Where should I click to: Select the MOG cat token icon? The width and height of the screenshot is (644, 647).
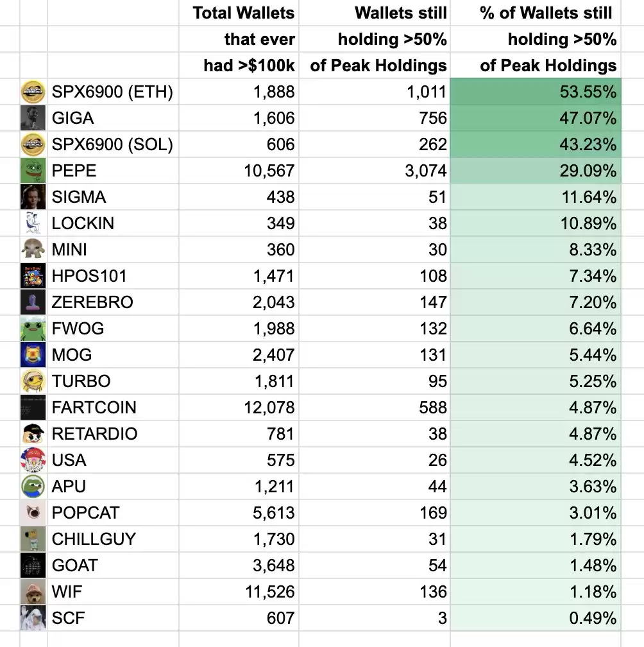pyautogui.click(x=33, y=355)
